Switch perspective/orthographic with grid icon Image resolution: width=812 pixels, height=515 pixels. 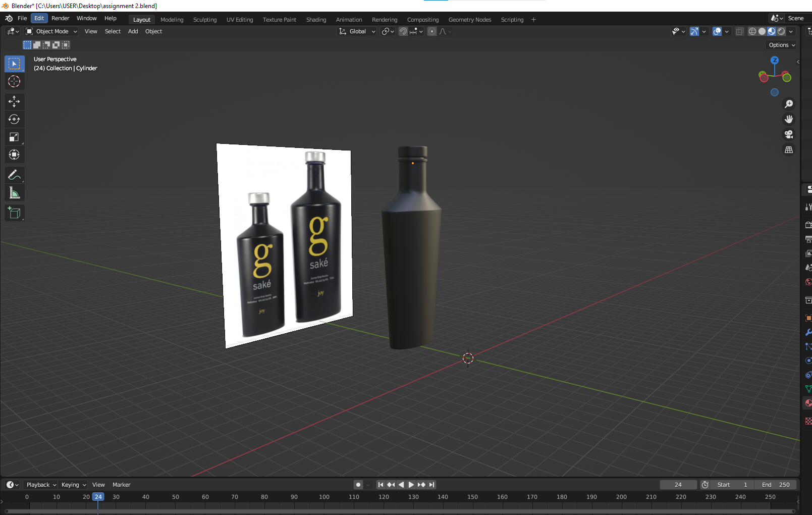click(x=789, y=150)
